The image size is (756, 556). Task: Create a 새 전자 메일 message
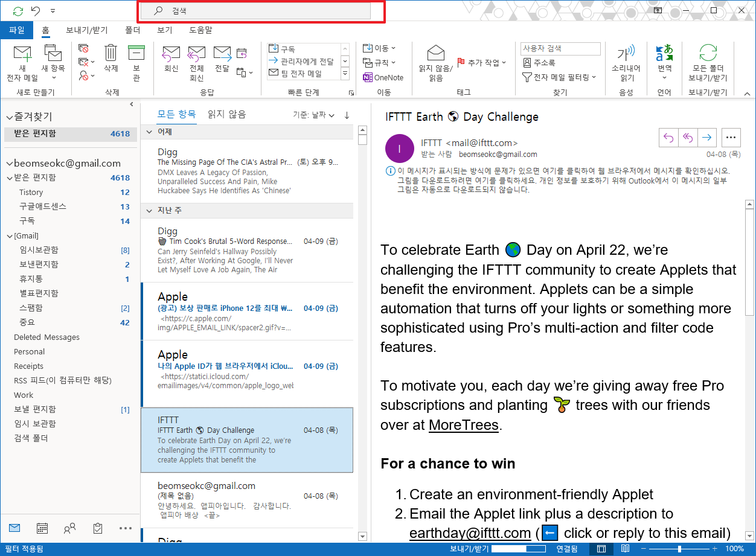[x=22, y=63]
